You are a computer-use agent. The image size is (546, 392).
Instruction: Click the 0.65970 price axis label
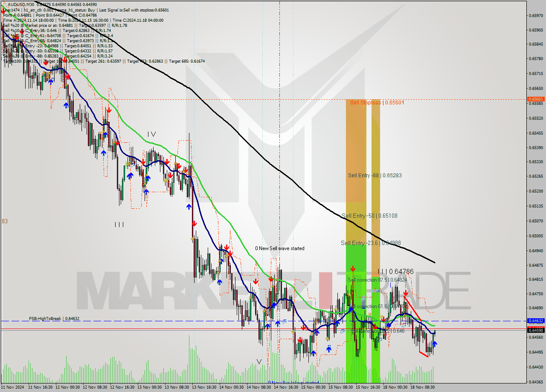point(536,15)
